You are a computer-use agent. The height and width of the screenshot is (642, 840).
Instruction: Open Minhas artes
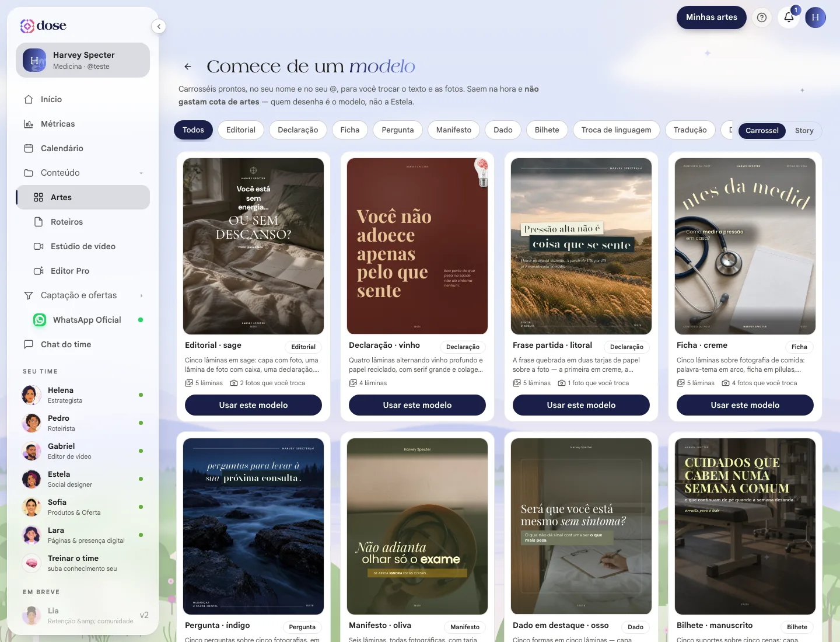click(712, 18)
